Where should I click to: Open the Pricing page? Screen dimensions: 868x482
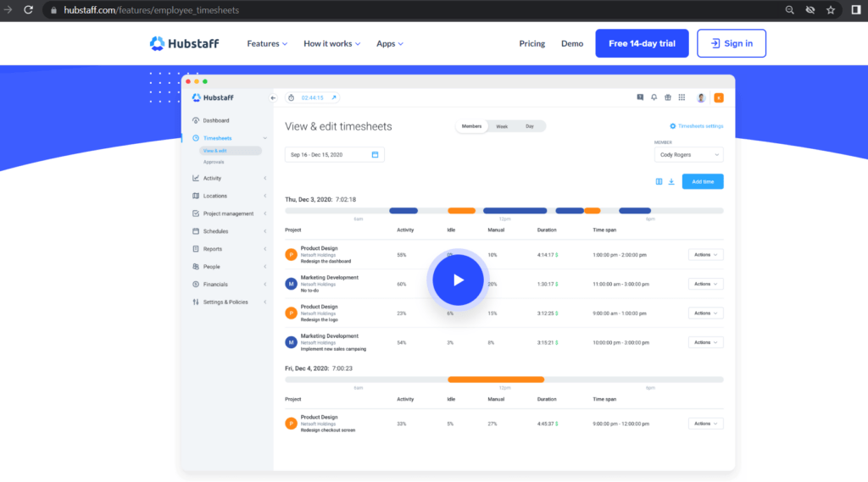click(x=532, y=43)
